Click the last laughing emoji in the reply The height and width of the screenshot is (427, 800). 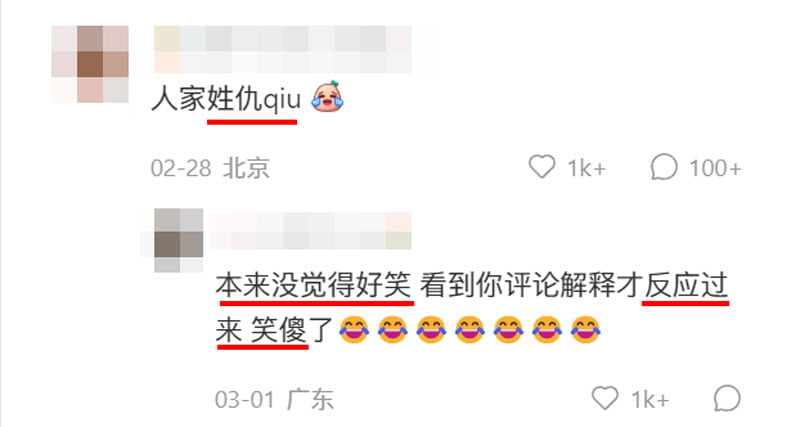point(585,330)
